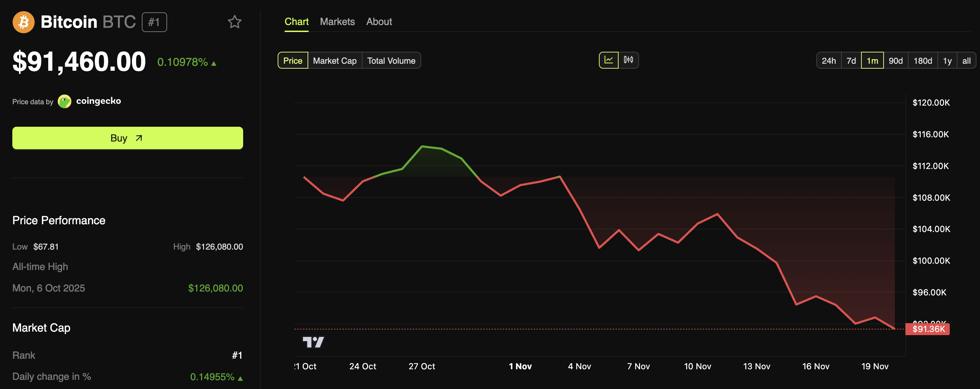
Task: Select the line chart style icon
Action: pos(609,60)
